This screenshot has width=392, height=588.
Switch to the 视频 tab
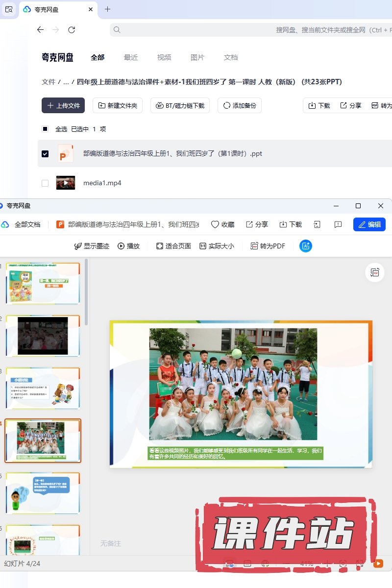pos(164,57)
